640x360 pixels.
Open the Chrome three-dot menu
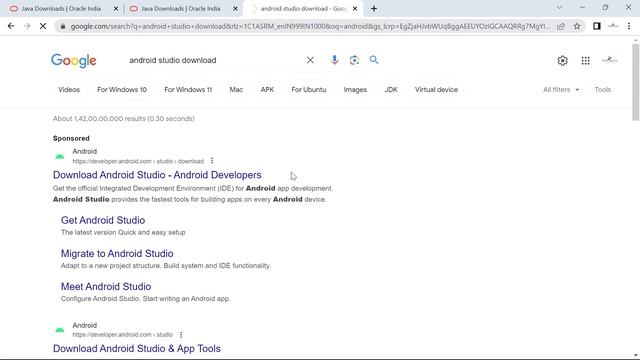[x=629, y=26]
